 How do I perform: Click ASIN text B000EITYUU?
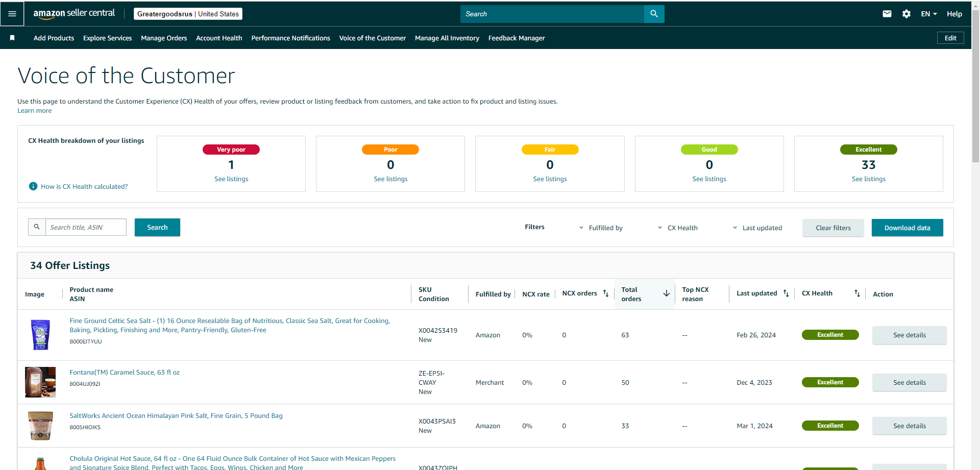pyautogui.click(x=86, y=341)
